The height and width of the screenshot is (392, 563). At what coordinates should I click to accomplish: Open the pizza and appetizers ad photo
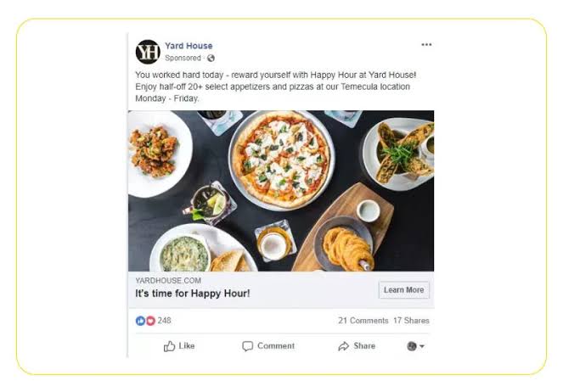pyautogui.click(x=280, y=191)
